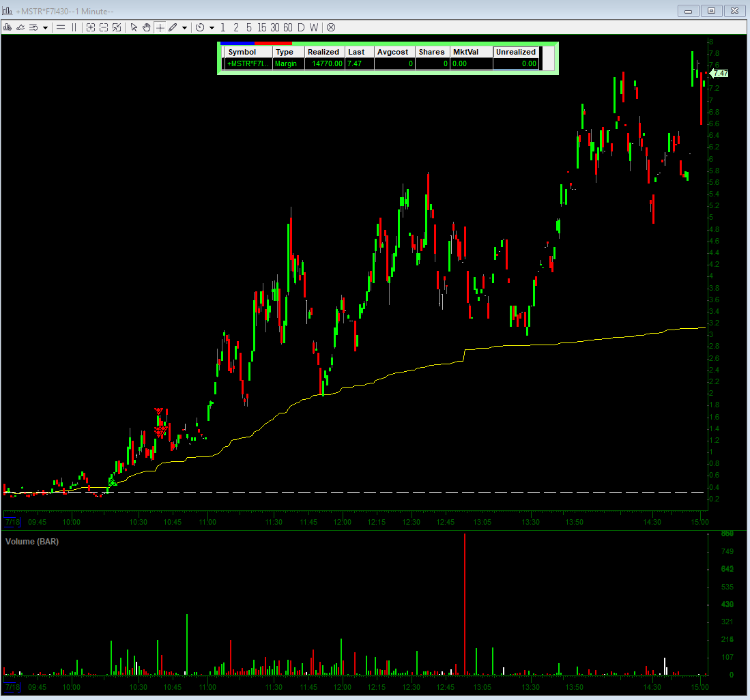This screenshot has height=700, width=750.
Task: Switch chart to 5 minute interval
Action: [x=248, y=28]
